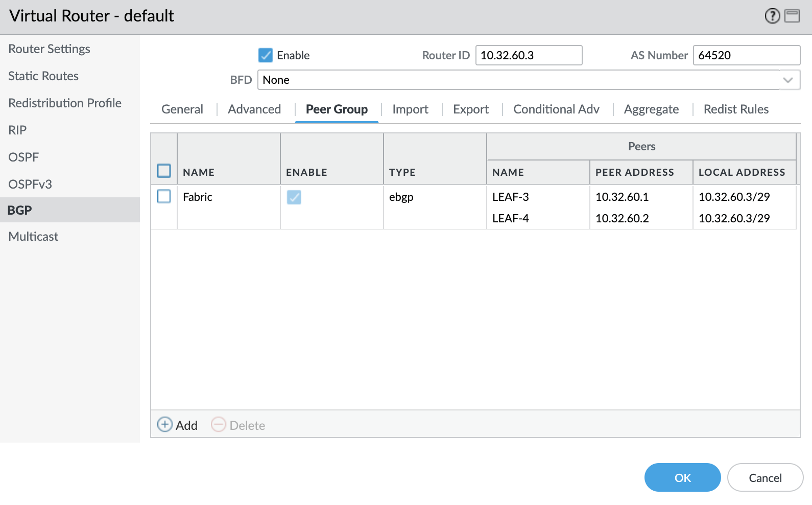This screenshot has height=505, width=812.
Task: Open the Redist Rules tab
Action: click(736, 109)
